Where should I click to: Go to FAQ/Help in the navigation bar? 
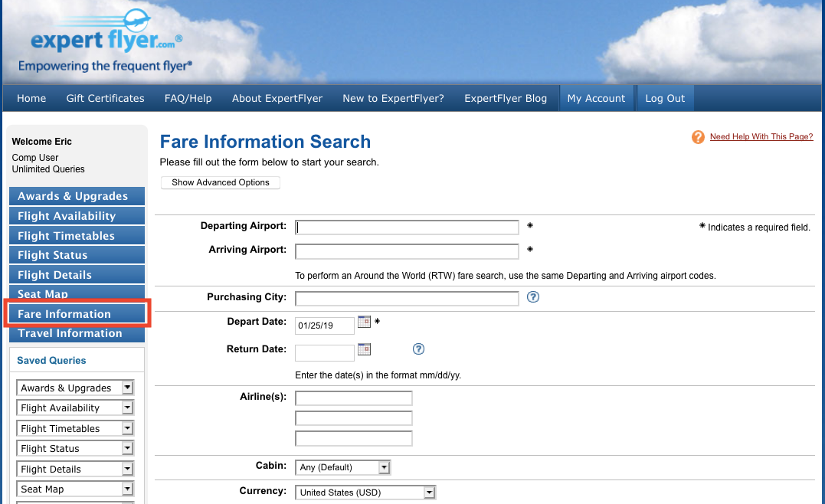coord(188,98)
